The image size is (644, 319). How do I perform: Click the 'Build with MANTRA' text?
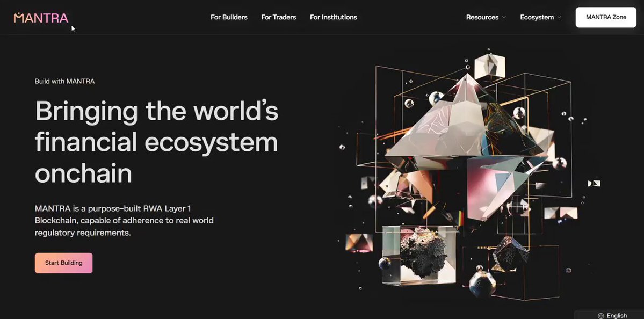tap(64, 81)
